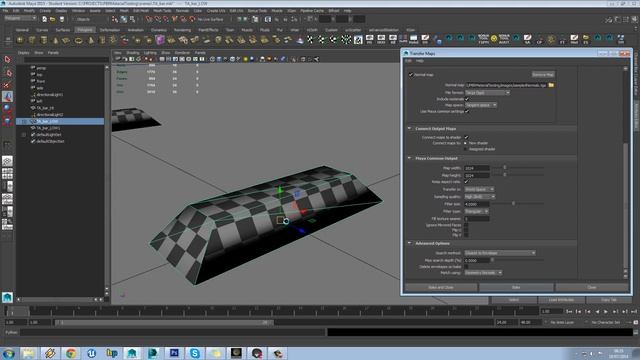The width and height of the screenshot is (640, 360).
Task: Click the Windows Start button
Action: click(9, 353)
